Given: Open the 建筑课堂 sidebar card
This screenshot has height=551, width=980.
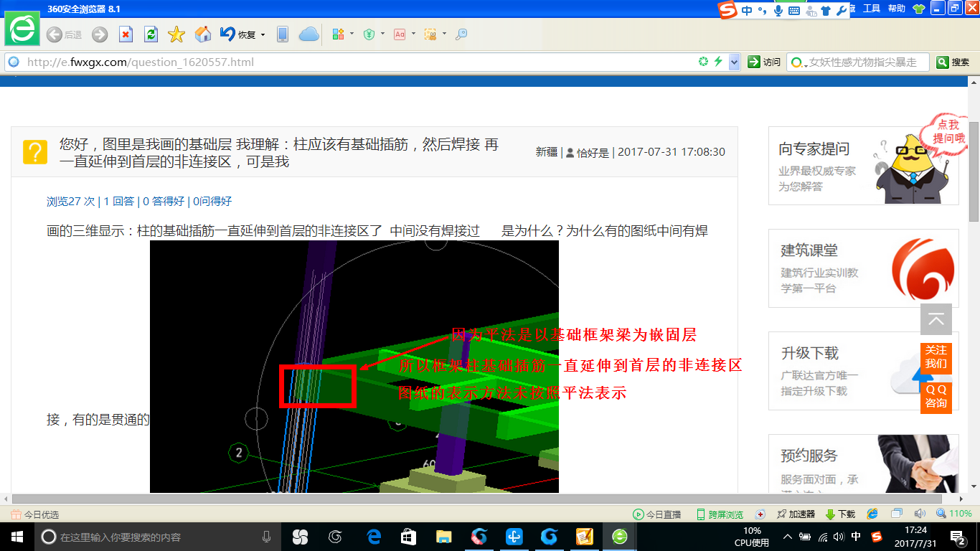Looking at the screenshot, I should pyautogui.click(x=863, y=268).
